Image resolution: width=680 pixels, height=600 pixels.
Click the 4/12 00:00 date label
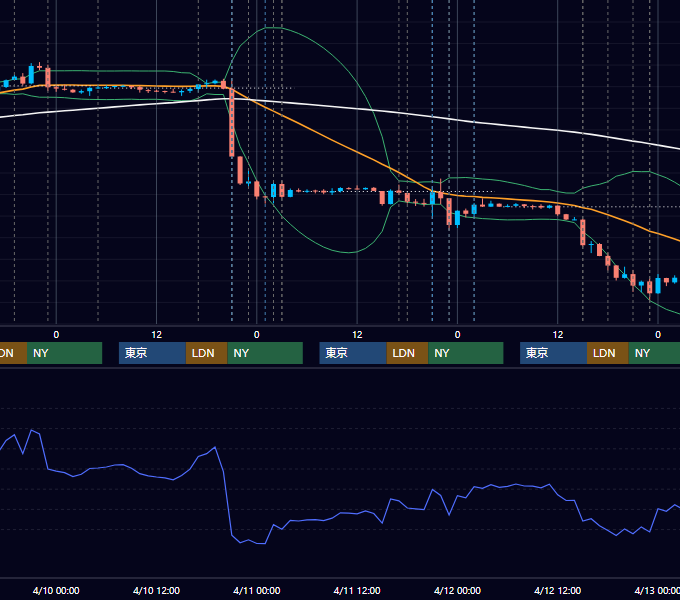[x=457, y=590]
